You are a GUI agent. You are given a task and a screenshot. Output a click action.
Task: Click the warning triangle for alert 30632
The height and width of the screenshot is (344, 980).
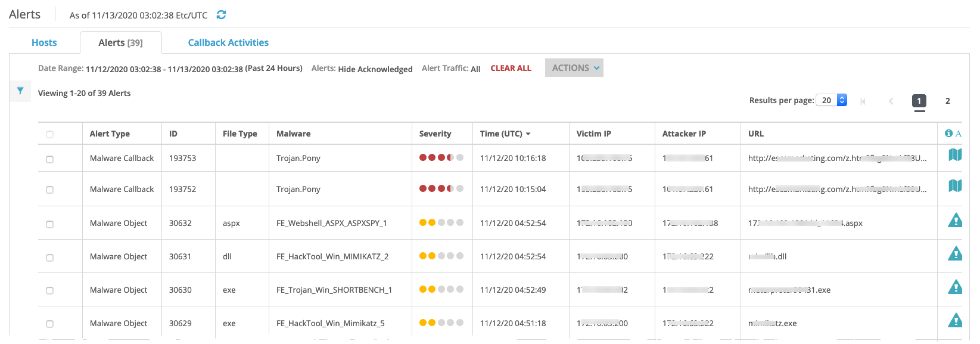click(955, 221)
